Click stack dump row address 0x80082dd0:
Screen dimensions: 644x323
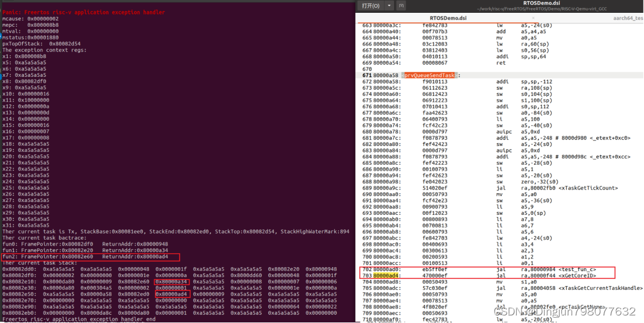click(x=19, y=269)
